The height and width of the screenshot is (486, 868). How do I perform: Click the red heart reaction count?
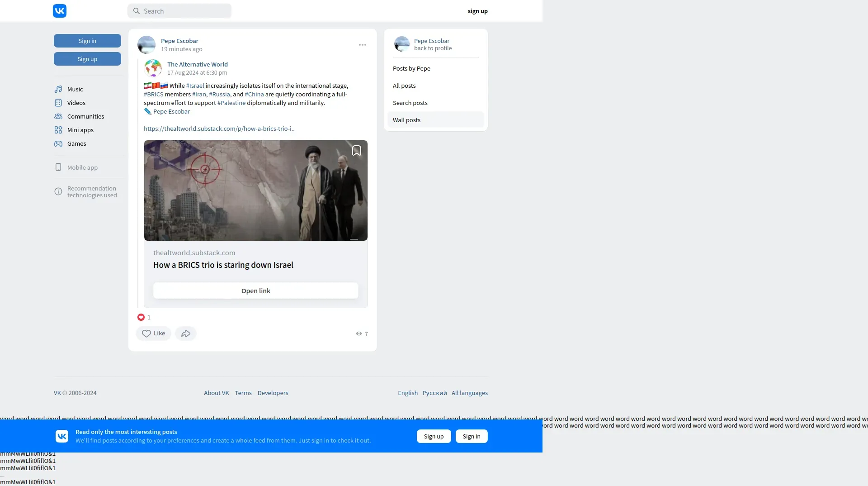(x=144, y=317)
